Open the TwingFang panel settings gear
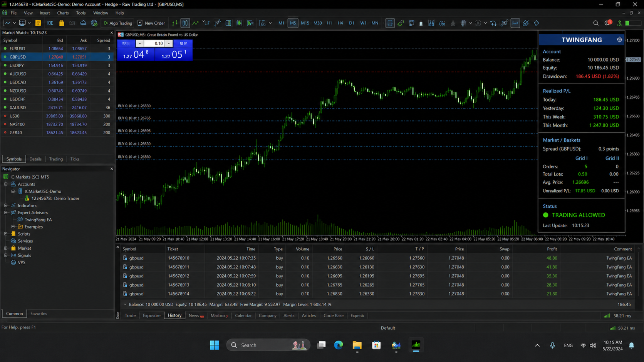 click(x=619, y=40)
